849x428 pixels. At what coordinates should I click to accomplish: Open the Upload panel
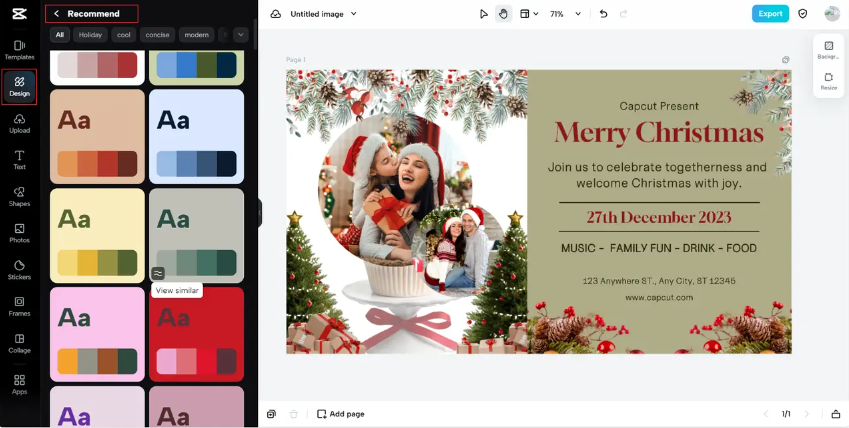(x=19, y=124)
